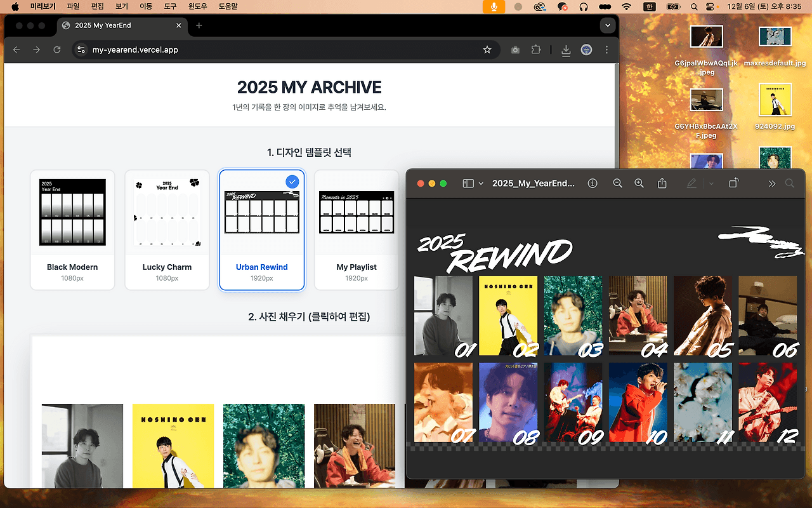The height and width of the screenshot is (508, 812).
Task: Expand hidden Preview toolbar items with double chevron
Action: pos(771,184)
